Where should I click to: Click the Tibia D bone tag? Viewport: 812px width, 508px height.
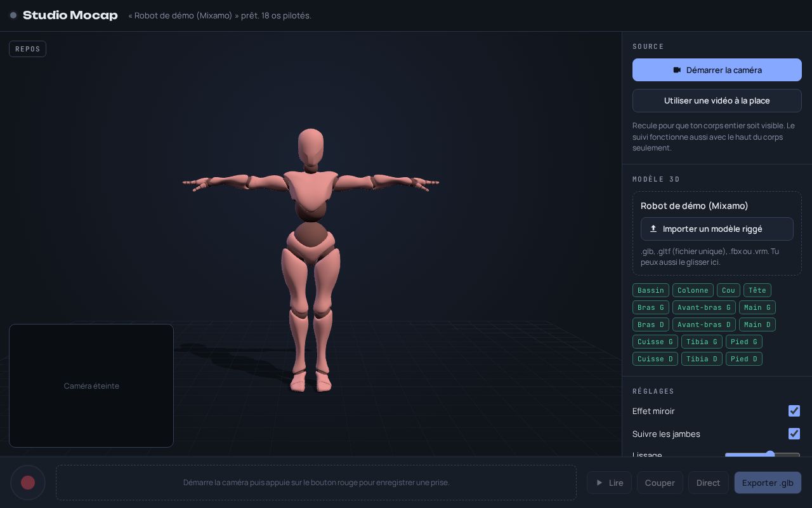[702, 359]
